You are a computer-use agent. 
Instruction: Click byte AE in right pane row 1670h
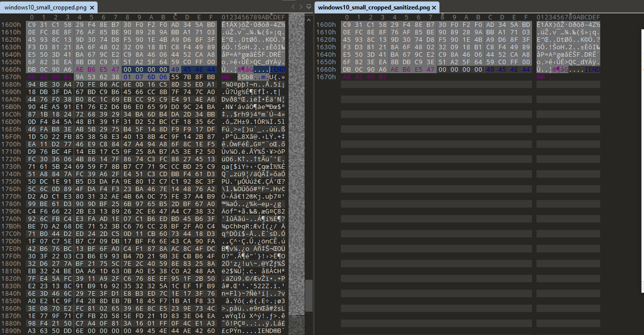click(346, 77)
